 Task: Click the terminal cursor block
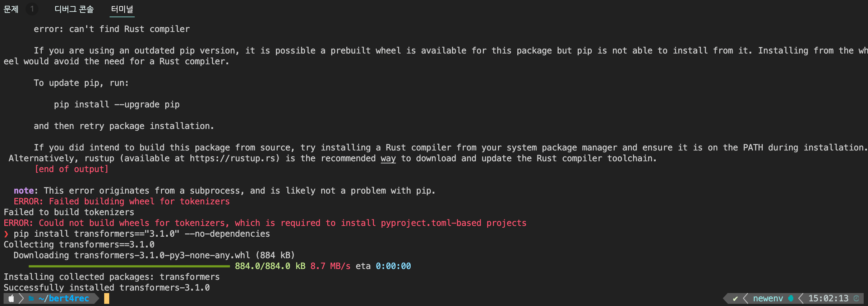click(107, 298)
